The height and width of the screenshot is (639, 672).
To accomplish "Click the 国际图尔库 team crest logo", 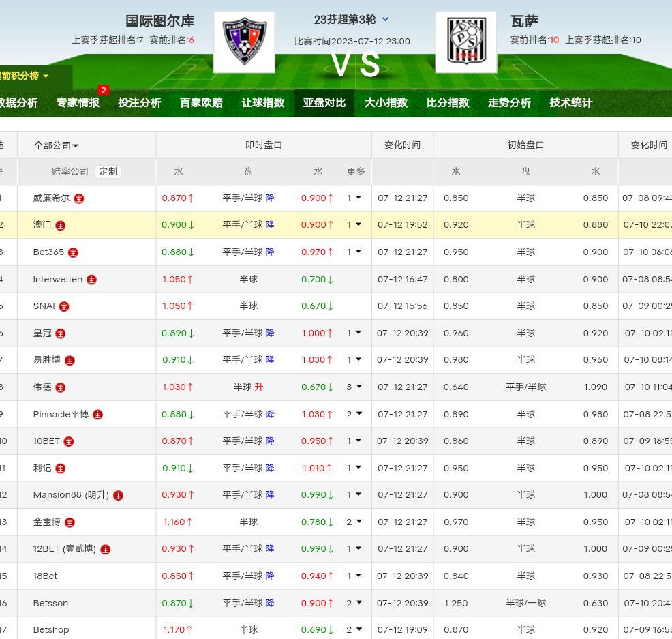I will (x=244, y=42).
